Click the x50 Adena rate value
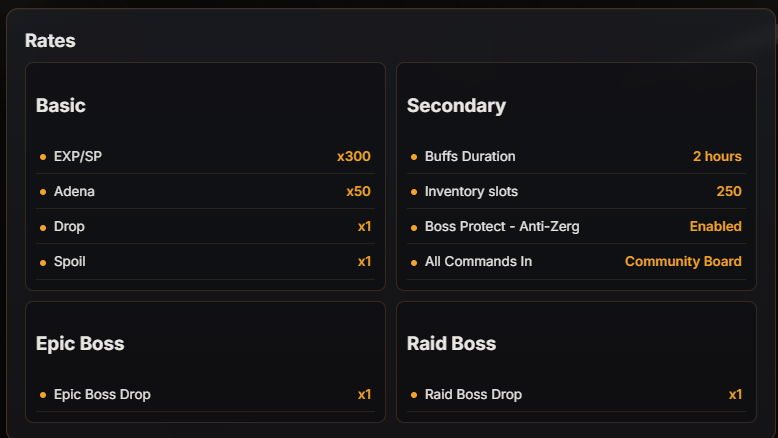Image resolution: width=778 pixels, height=438 pixels. 358,191
